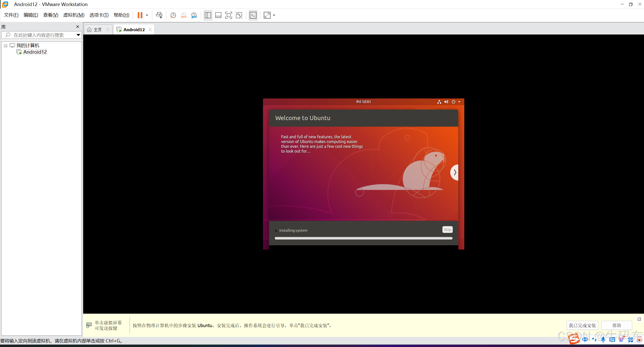Click the Ubuntu volume icon
This screenshot has width=644, height=347.
446,102
